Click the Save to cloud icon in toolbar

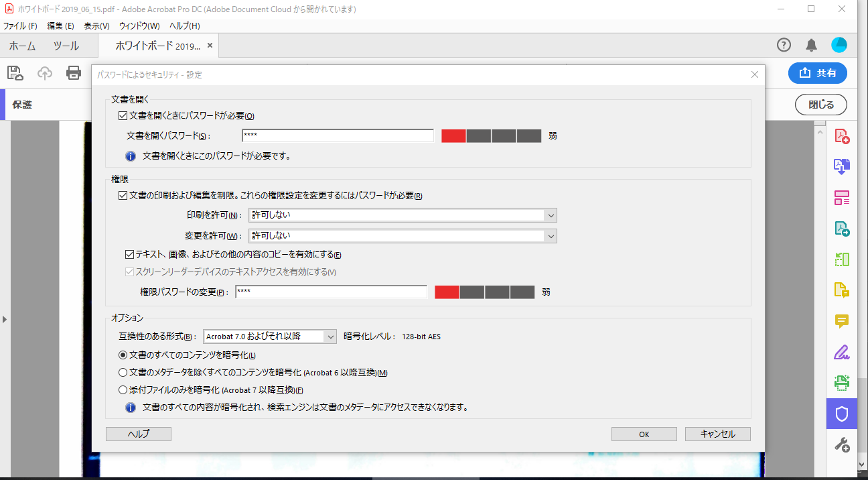(15, 73)
